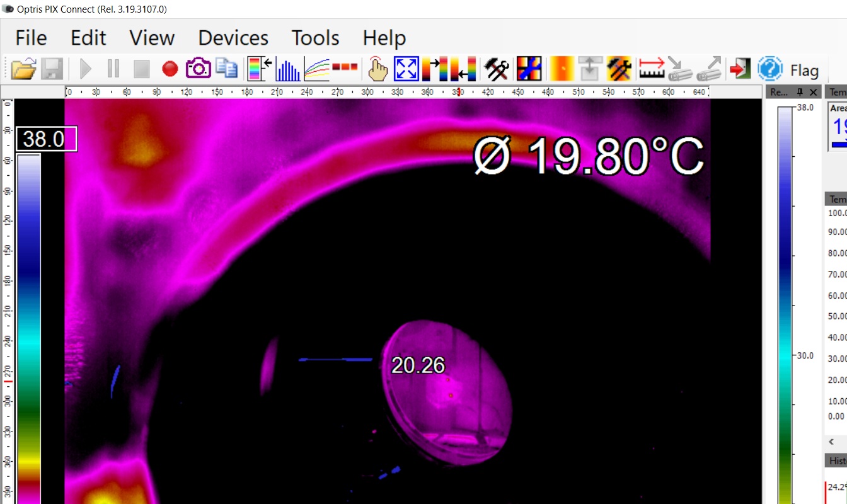Click the blue help question mark icon
847x504 pixels.
point(769,69)
